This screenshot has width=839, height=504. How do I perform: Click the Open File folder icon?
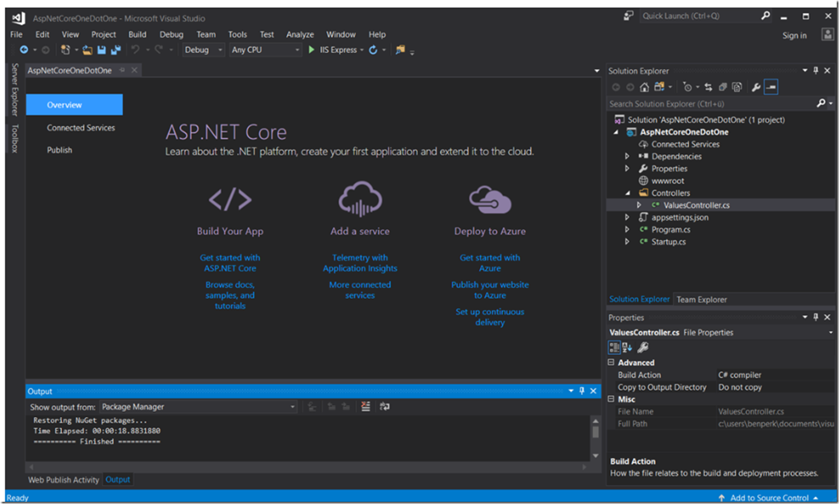[x=88, y=50]
